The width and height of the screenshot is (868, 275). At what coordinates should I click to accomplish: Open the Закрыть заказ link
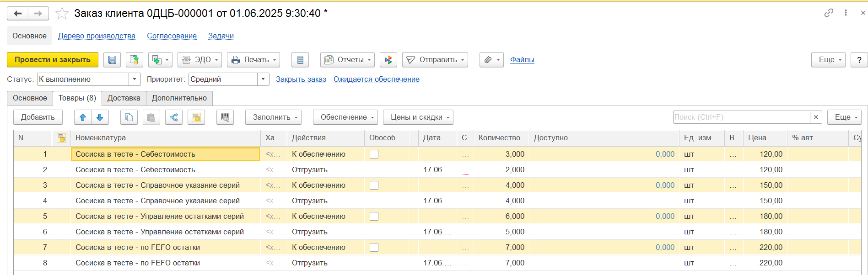[301, 79]
